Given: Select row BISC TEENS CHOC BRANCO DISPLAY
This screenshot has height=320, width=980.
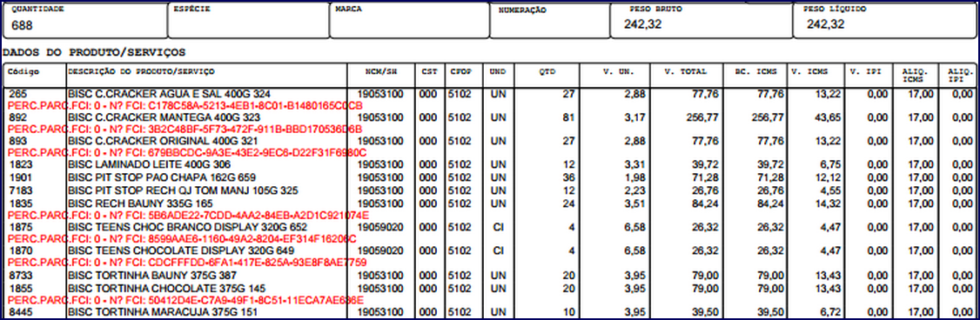Looking at the screenshot, I should pyautogui.click(x=489, y=227).
